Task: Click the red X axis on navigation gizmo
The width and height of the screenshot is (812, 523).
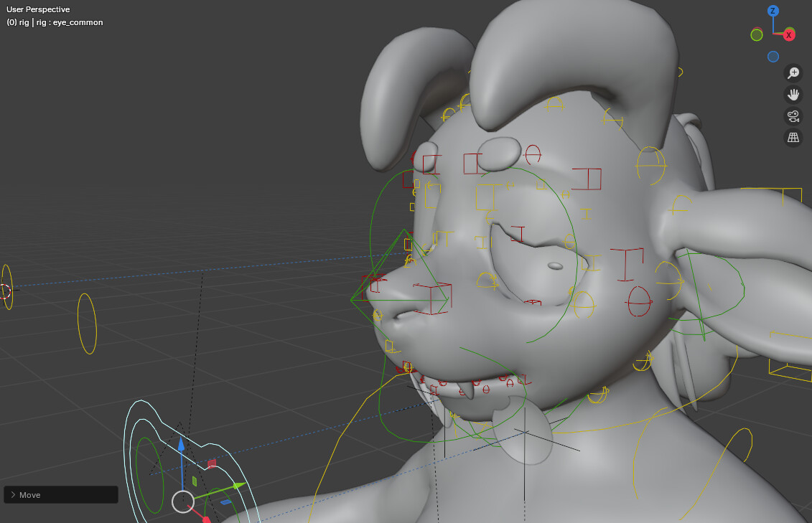Action: coord(789,34)
